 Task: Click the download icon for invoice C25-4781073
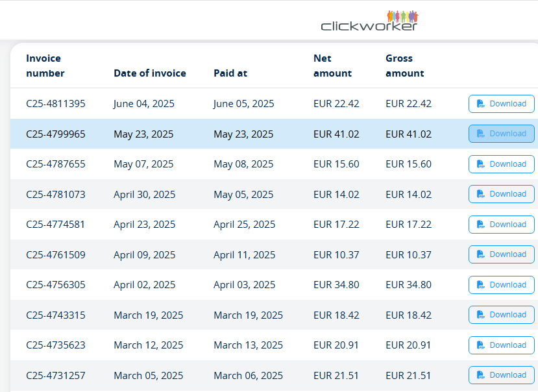click(481, 194)
